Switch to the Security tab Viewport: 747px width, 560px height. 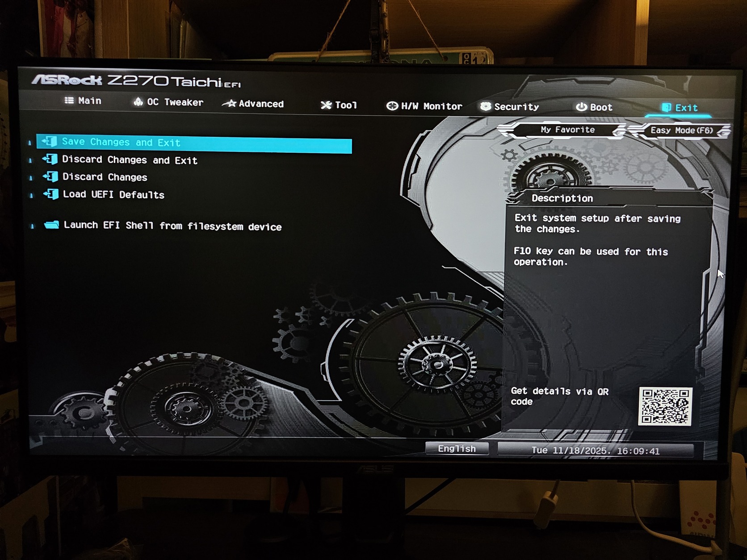509,107
